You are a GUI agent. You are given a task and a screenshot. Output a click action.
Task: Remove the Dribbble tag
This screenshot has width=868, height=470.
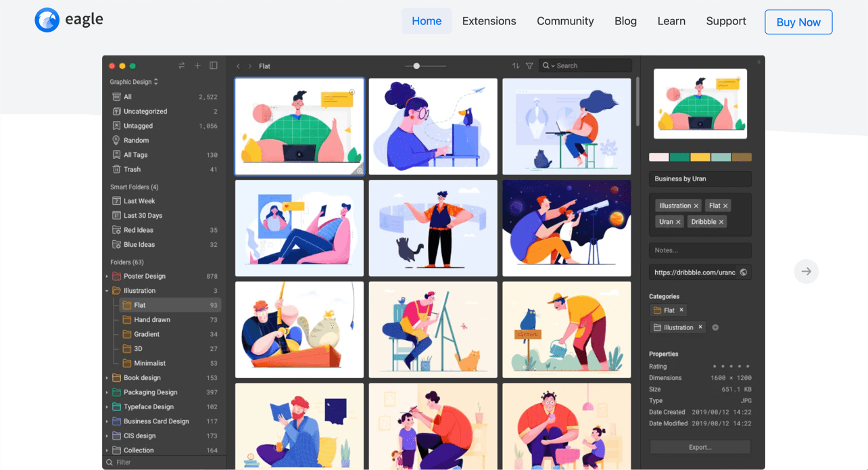tap(721, 222)
